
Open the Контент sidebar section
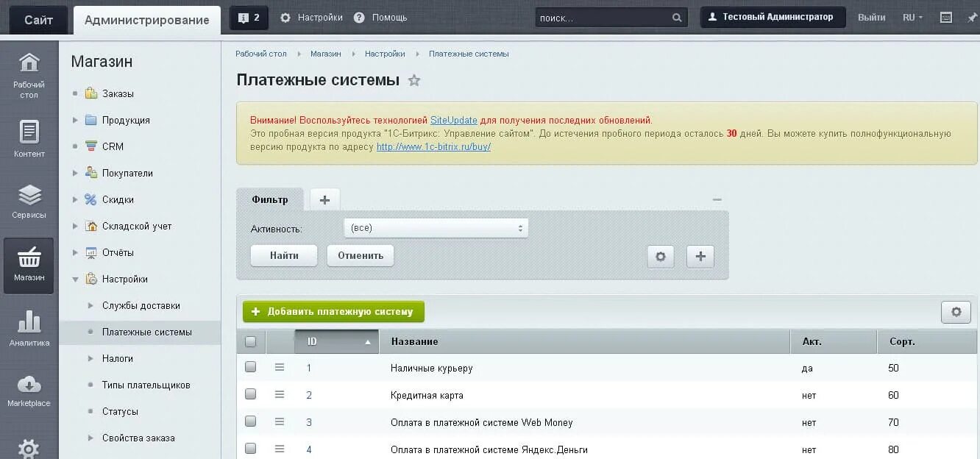point(29,138)
